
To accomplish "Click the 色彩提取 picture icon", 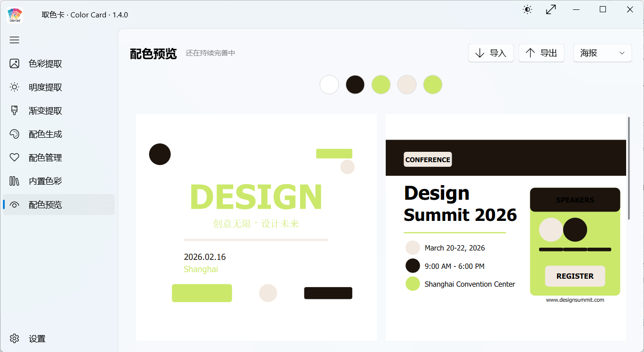I will 15,63.
